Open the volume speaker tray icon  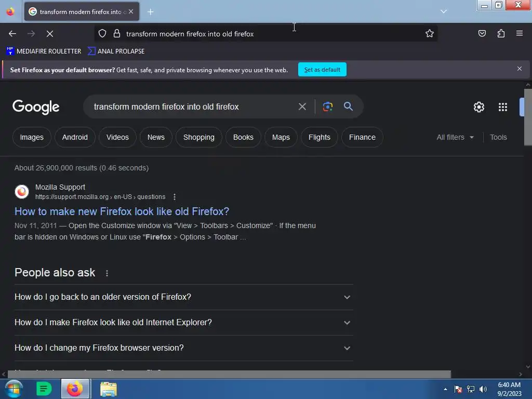coord(483,389)
